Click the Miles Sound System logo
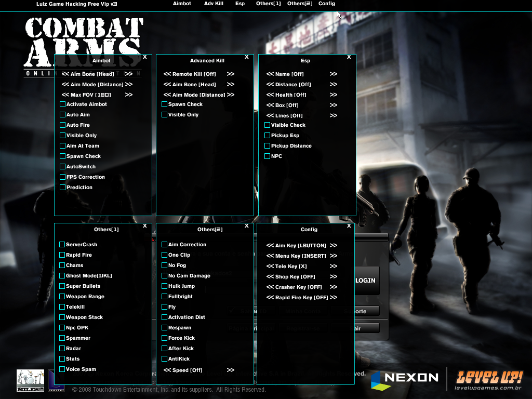 (x=31, y=380)
